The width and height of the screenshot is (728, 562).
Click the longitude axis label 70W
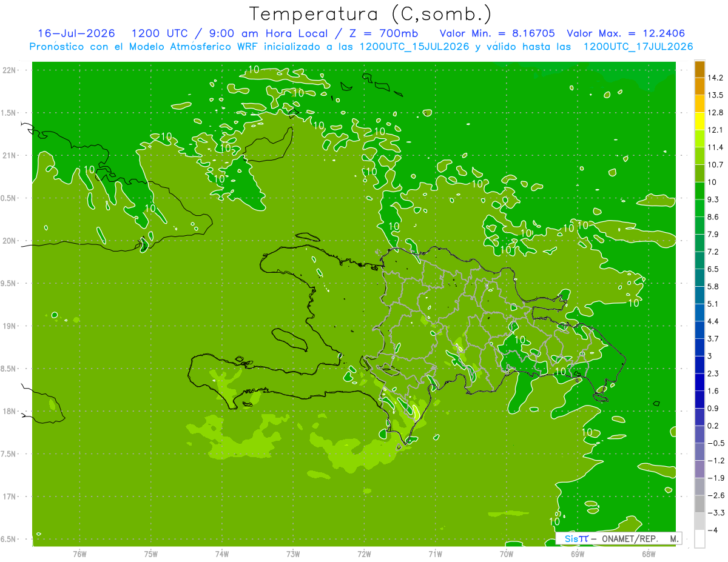506,554
